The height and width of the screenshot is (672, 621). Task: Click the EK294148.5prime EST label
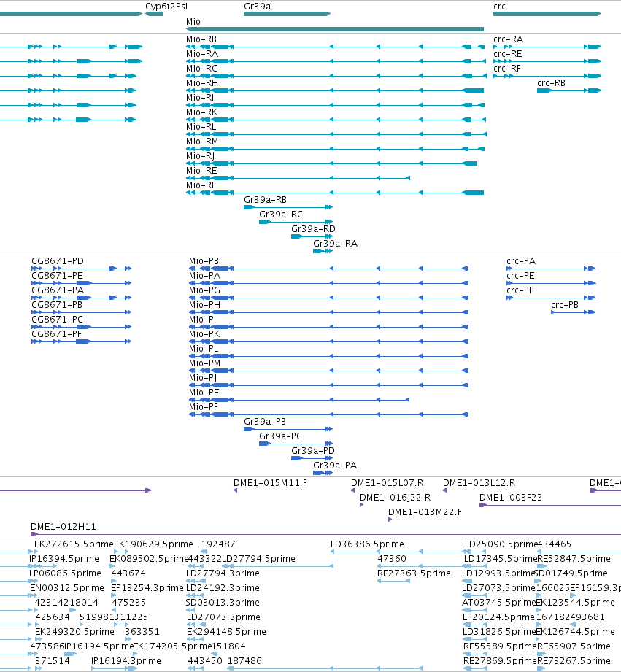click(226, 632)
